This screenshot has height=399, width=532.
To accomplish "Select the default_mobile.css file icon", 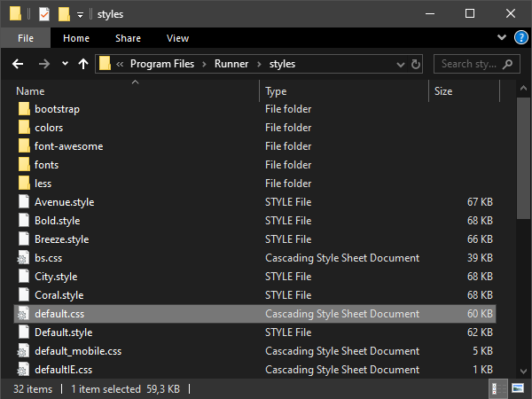I will [x=23, y=351].
